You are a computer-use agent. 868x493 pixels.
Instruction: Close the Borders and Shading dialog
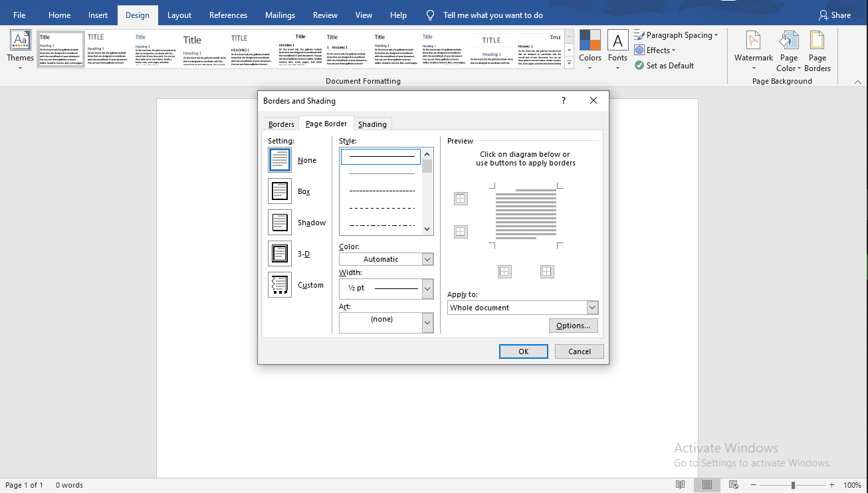[594, 100]
